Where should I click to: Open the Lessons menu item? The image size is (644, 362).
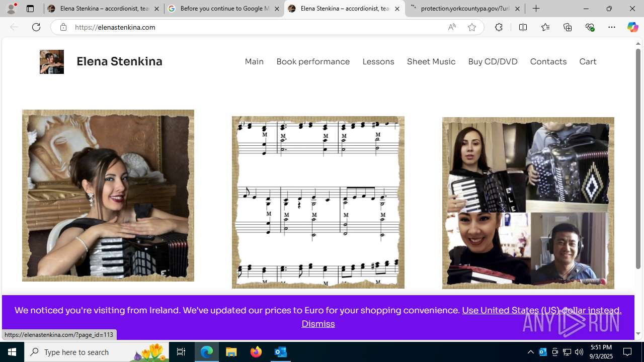[x=378, y=61]
